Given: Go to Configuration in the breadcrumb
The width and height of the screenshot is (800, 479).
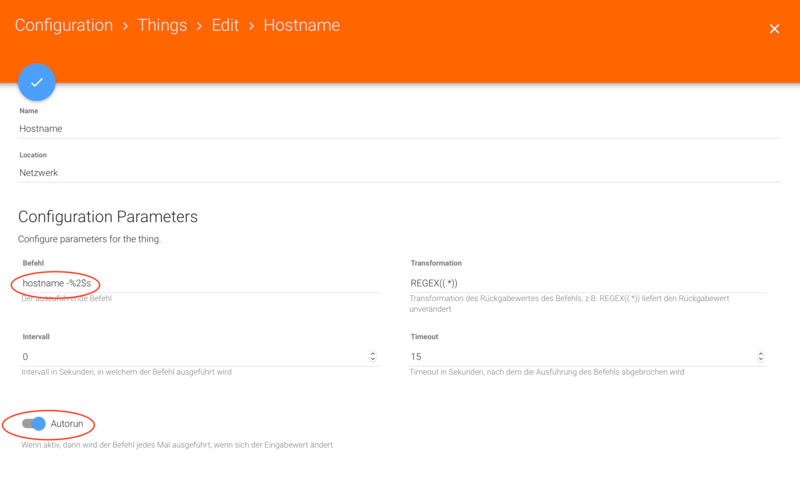Looking at the screenshot, I should click(64, 25).
